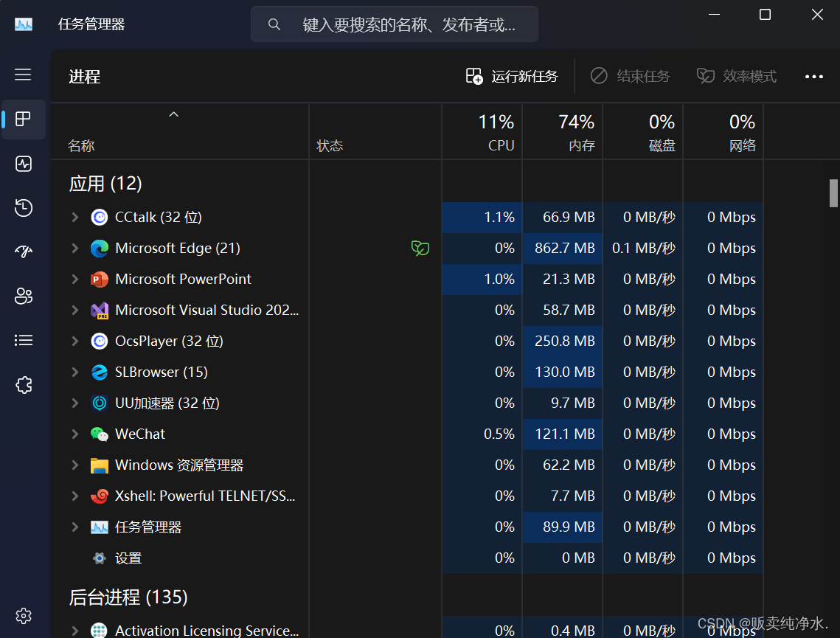The height and width of the screenshot is (638, 840).
Task: Open the Performance sidebar icon
Action: pyautogui.click(x=23, y=164)
